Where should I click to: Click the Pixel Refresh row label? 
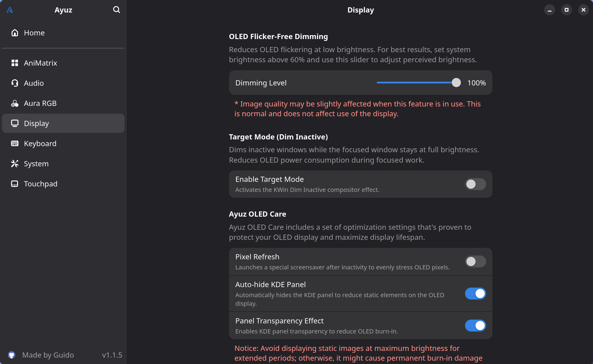pos(257,257)
